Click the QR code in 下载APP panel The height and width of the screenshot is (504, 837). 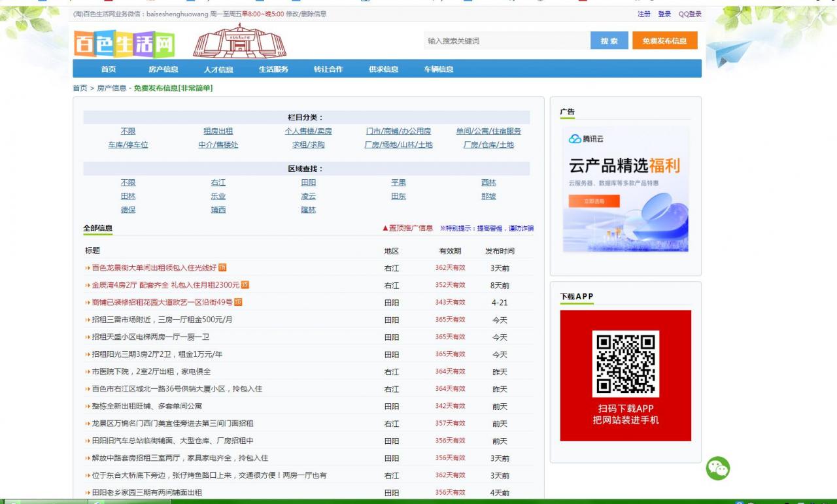(x=625, y=363)
